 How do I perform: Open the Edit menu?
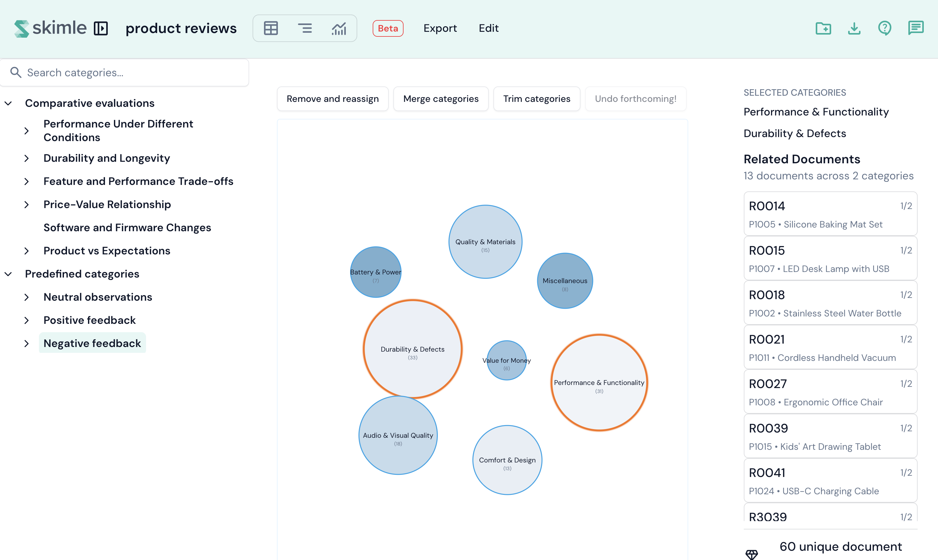(x=489, y=28)
